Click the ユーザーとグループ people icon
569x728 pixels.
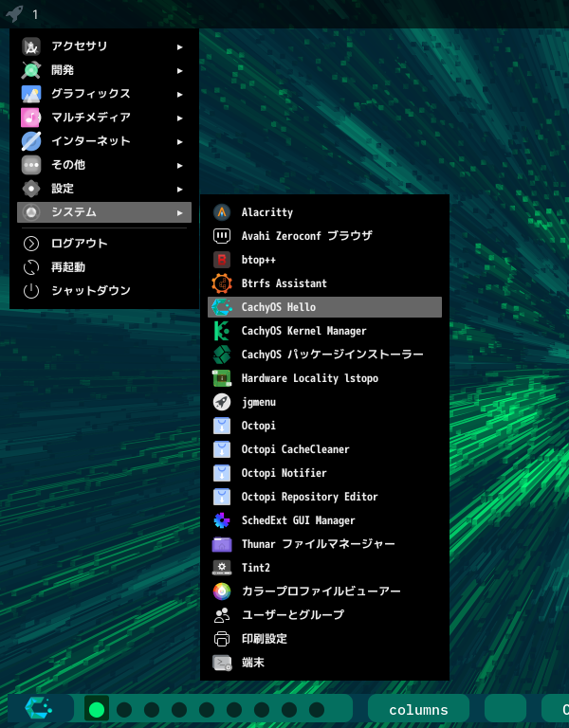click(x=222, y=615)
